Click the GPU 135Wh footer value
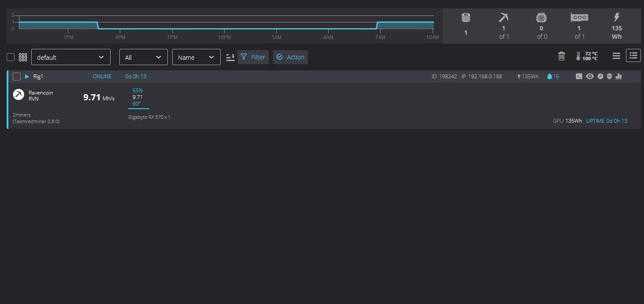Viewport: 644px width, 304px height. coord(567,121)
